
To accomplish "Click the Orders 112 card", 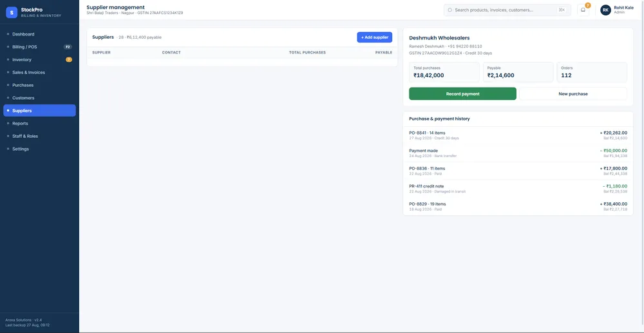I will (x=592, y=72).
